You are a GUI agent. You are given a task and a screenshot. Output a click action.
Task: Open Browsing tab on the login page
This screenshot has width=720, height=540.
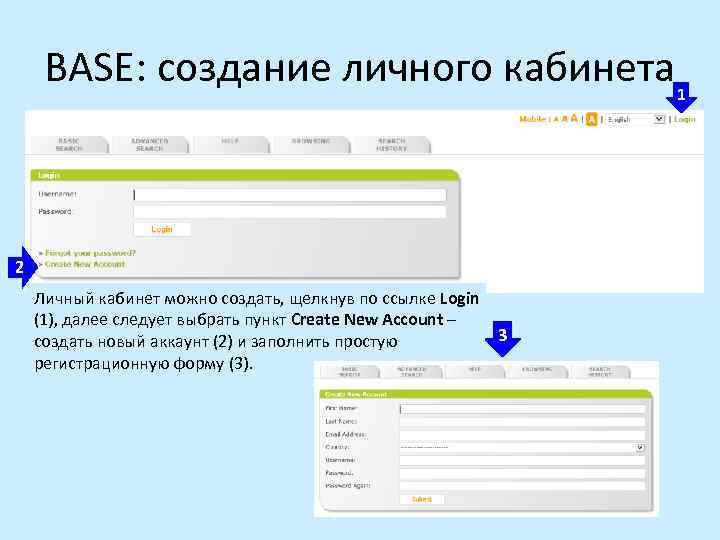311,145
